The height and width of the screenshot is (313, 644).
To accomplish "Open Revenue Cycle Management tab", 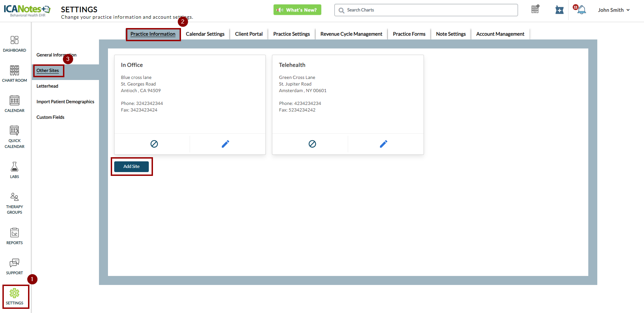I will coord(351,34).
